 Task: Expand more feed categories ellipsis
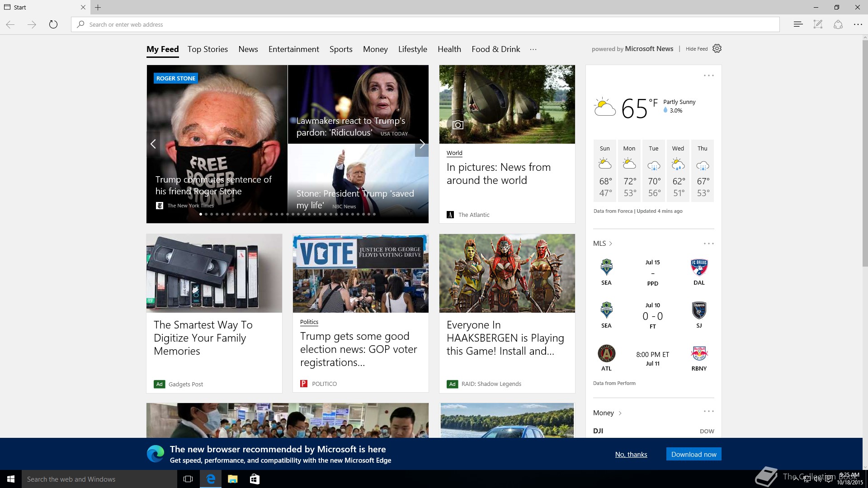(533, 49)
